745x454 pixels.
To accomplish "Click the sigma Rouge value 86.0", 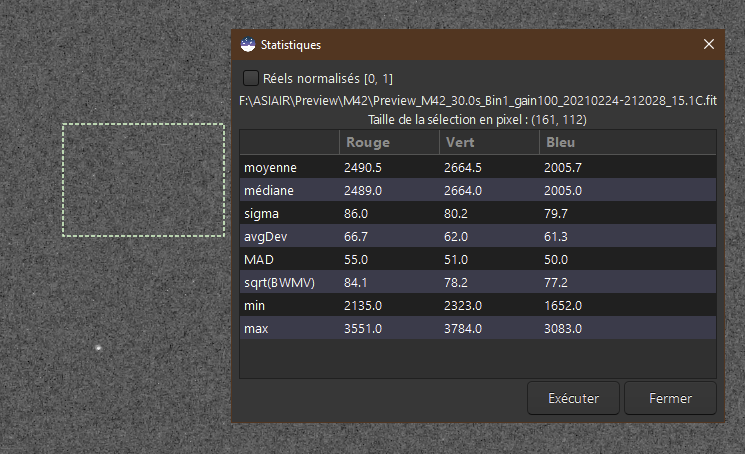I will (x=356, y=214).
